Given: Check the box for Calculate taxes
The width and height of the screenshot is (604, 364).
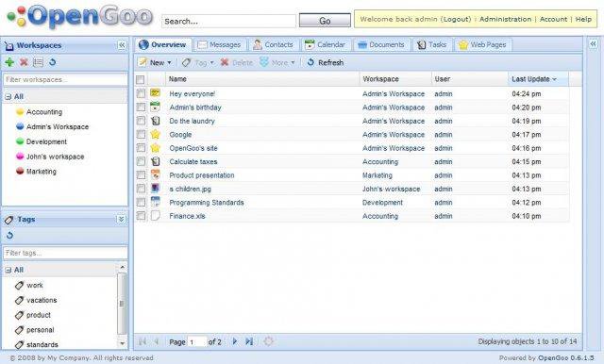Looking at the screenshot, I should click(141, 161).
